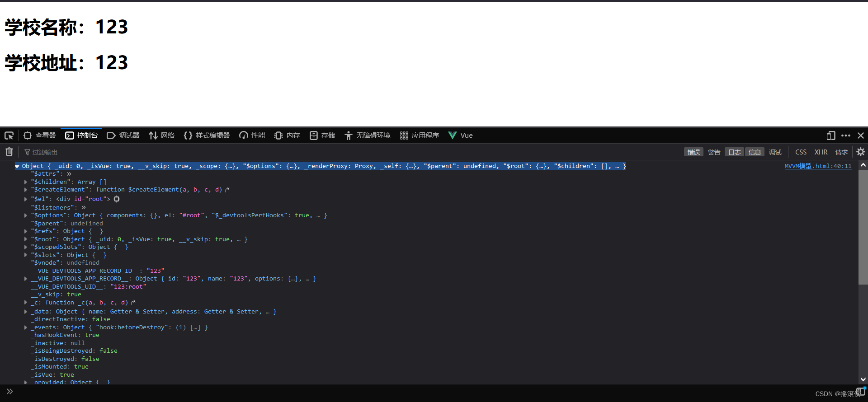Open the 查看器 inspector tab
Viewport: 868px width, 402px height.
pyautogui.click(x=40, y=136)
